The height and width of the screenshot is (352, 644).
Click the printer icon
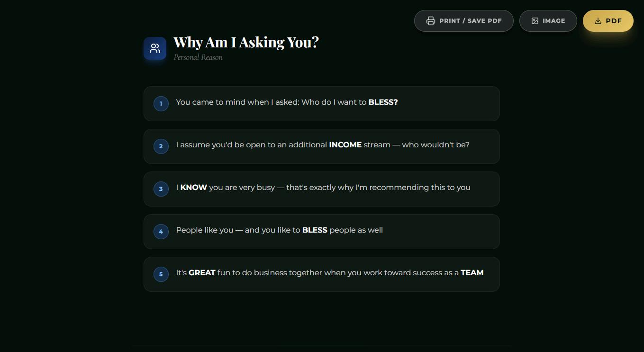(x=430, y=21)
